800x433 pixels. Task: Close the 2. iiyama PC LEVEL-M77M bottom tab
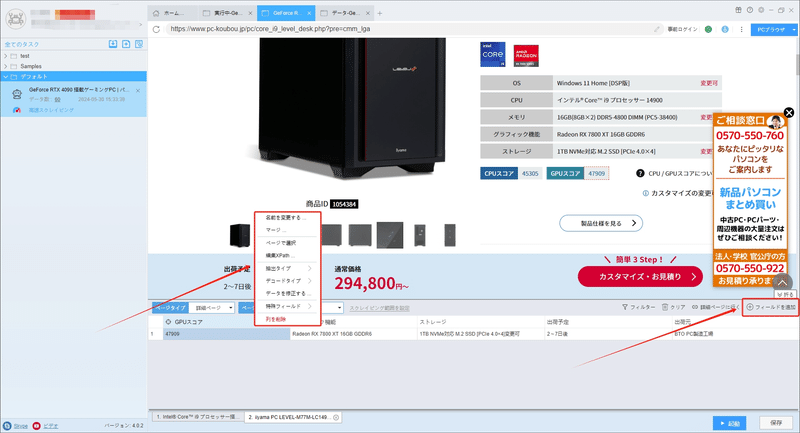[x=336, y=417]
